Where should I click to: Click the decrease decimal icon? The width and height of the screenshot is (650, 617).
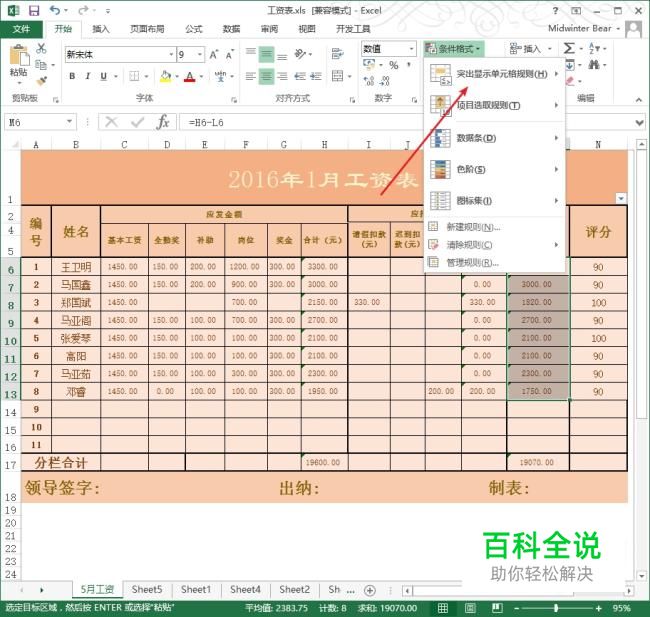pyautogui.click(x=385, y=80)
